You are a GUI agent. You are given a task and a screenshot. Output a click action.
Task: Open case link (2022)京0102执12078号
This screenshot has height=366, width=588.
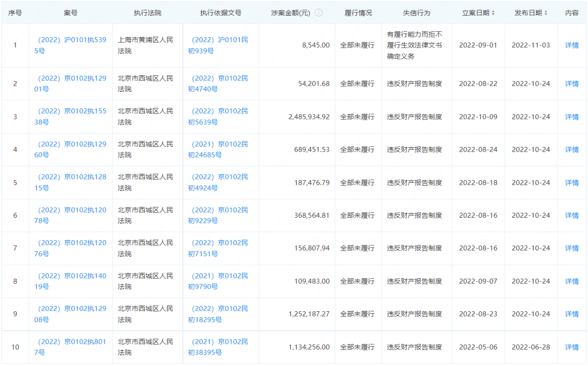70,215
